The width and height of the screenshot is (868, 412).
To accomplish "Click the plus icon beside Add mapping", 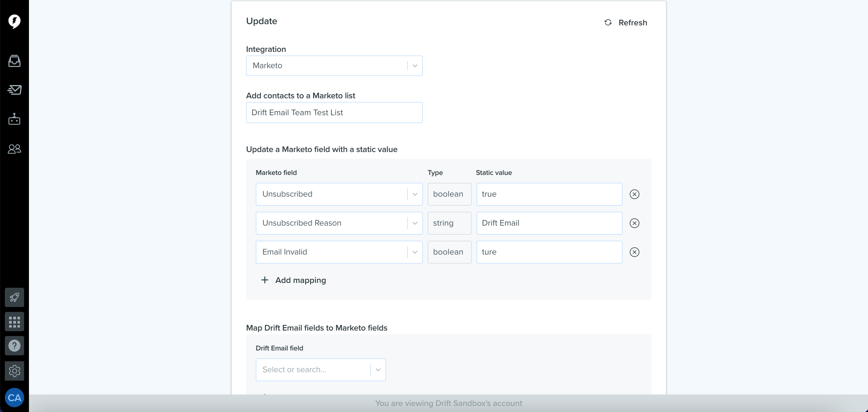I will (x=265, y=280).
